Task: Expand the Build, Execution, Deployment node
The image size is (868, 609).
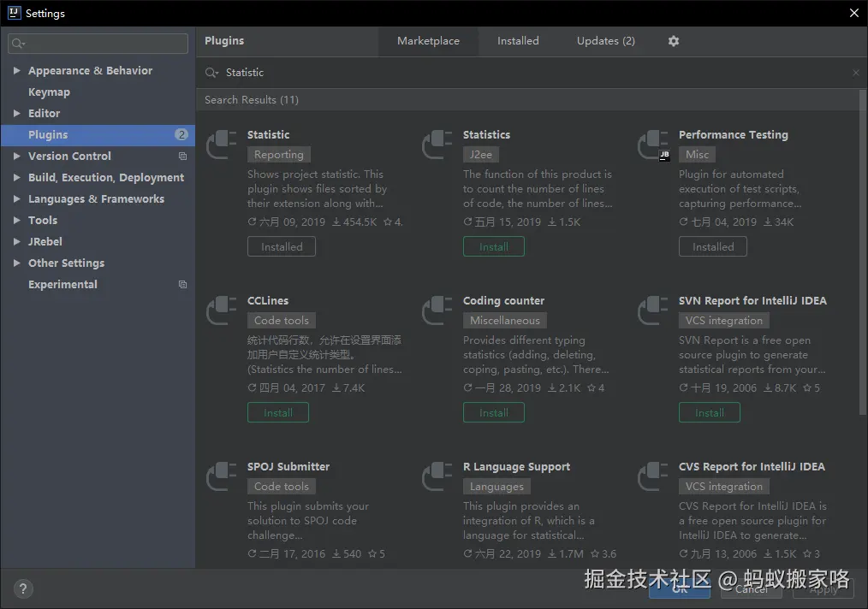Action: click(x=16, y=178)
